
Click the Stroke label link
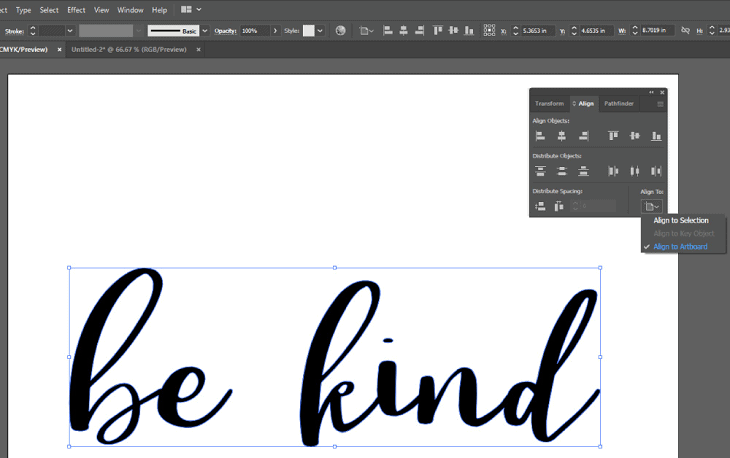coord(14,31)
